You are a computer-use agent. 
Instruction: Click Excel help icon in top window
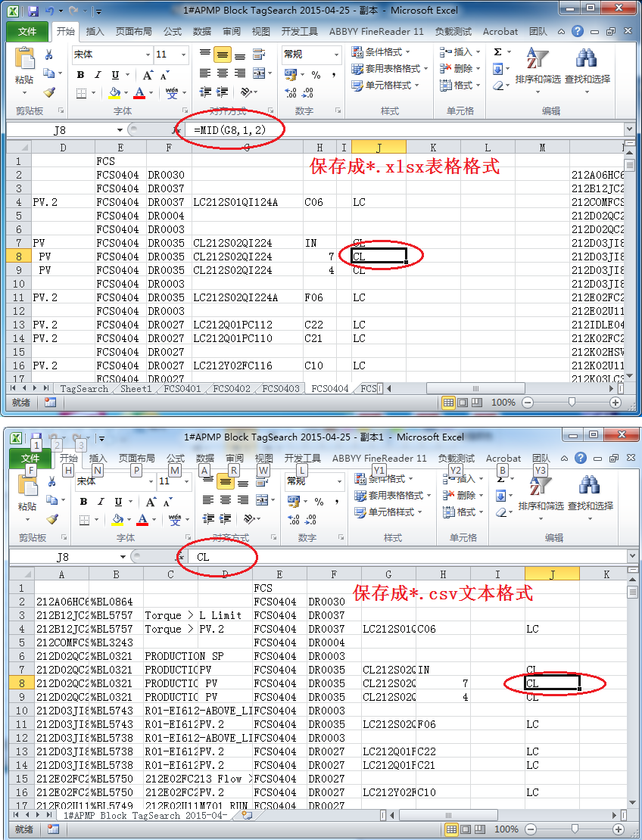(577, 31)
